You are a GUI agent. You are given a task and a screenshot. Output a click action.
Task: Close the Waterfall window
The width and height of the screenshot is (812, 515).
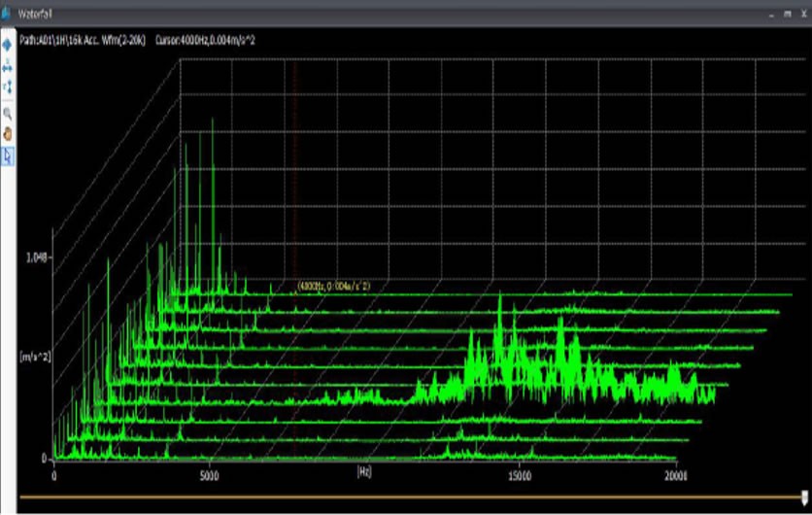point(804,14)
